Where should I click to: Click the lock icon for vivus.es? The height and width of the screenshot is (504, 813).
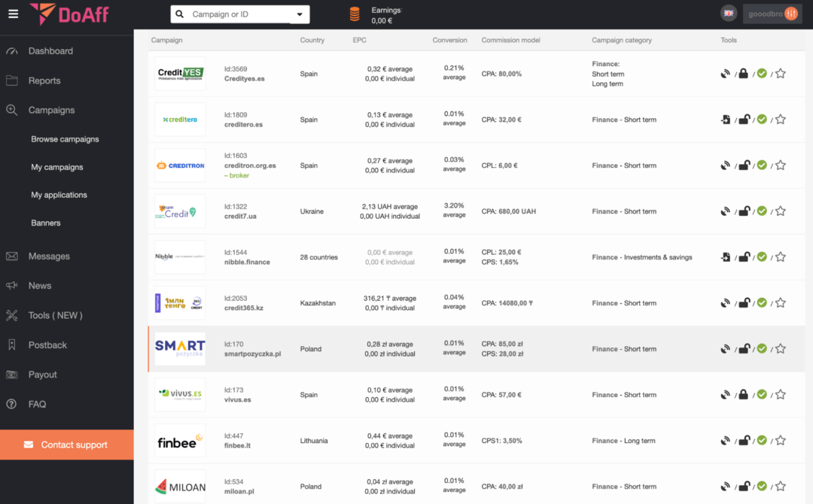click(744, 395)
